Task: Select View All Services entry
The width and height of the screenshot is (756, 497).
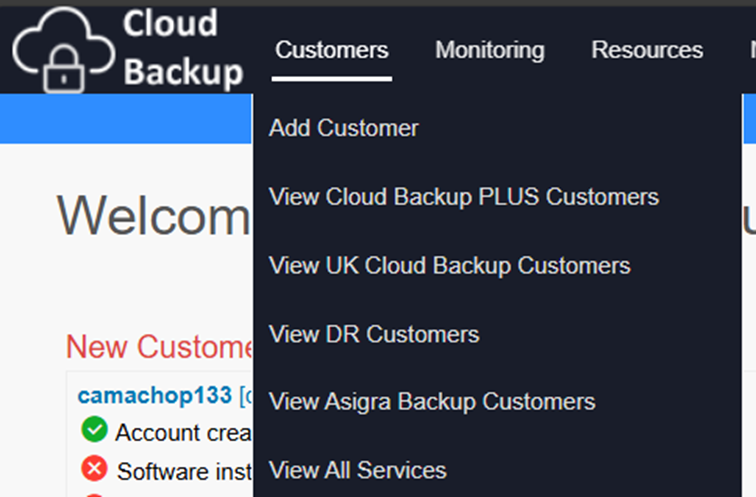Action: 358,470
